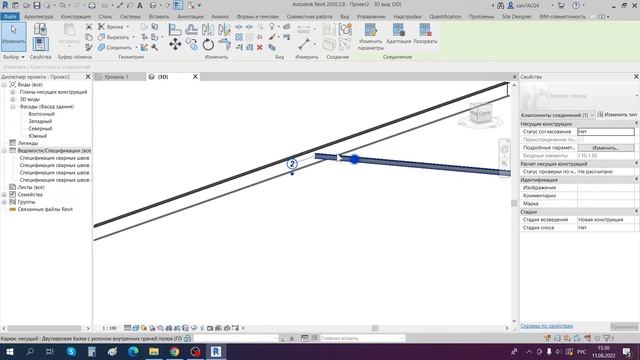Expand the Группы tree node
Screen dimensions: 640x360
click(5, 202)
